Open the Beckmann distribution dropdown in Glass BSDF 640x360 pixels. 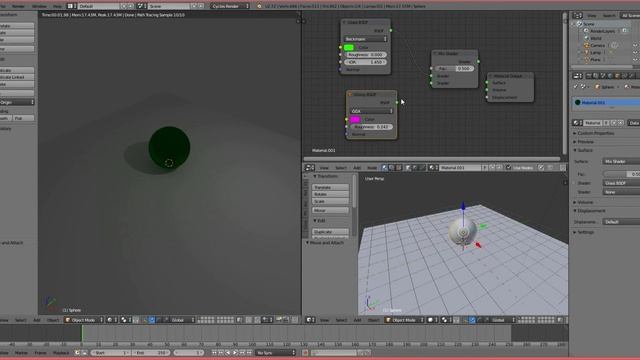click(366, 39)
